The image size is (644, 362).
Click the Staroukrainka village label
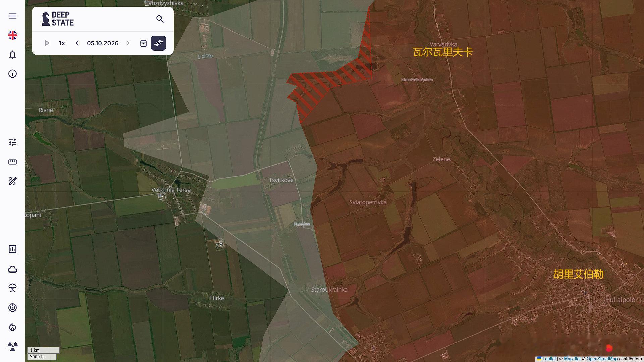point(329,290)
